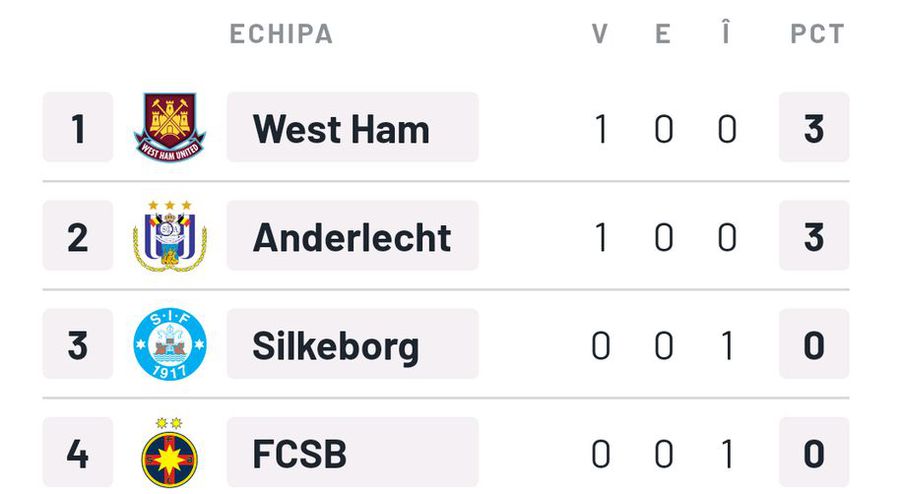Click position badge number 4

point(78,452)
